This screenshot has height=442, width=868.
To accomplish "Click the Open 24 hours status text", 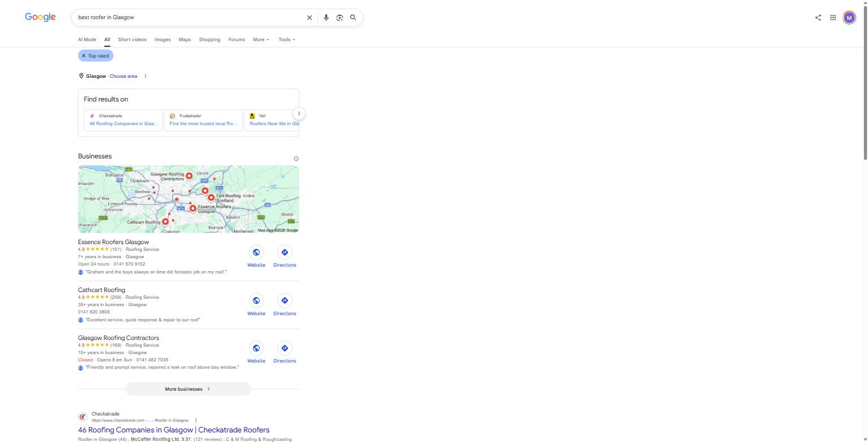I will tap(94, 264).
